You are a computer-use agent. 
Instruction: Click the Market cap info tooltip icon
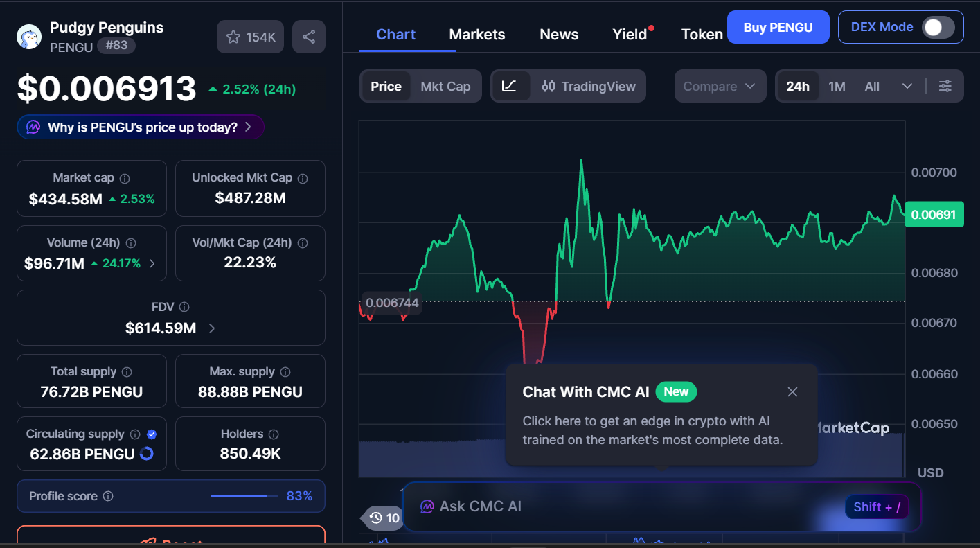pyautogui.click(x=123, y=177)
